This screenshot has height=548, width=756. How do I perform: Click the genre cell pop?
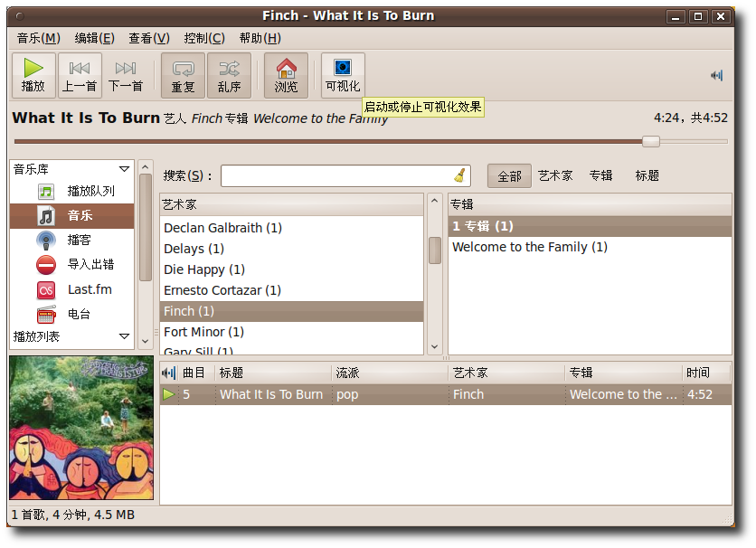pos(390,395)
